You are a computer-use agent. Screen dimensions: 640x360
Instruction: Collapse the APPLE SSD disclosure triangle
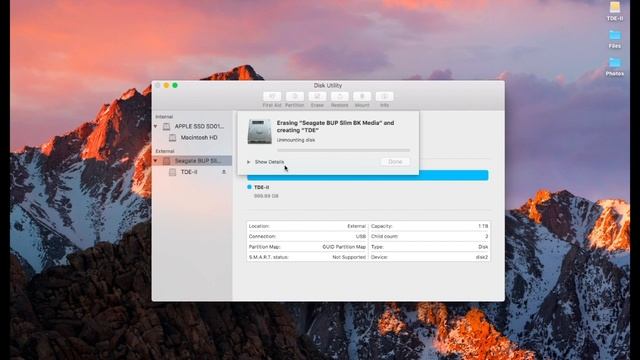click(x=156, y=127)
